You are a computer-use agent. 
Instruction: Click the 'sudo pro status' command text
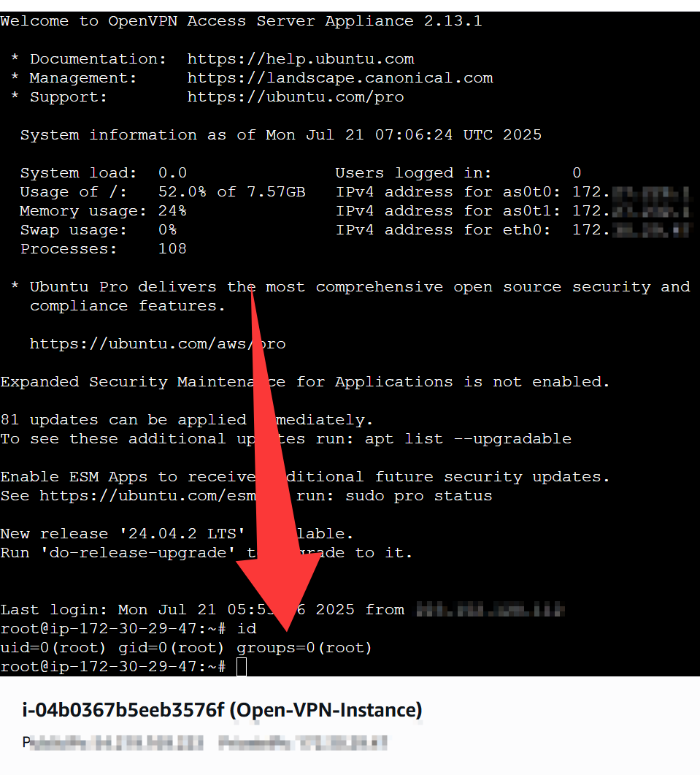418,496
